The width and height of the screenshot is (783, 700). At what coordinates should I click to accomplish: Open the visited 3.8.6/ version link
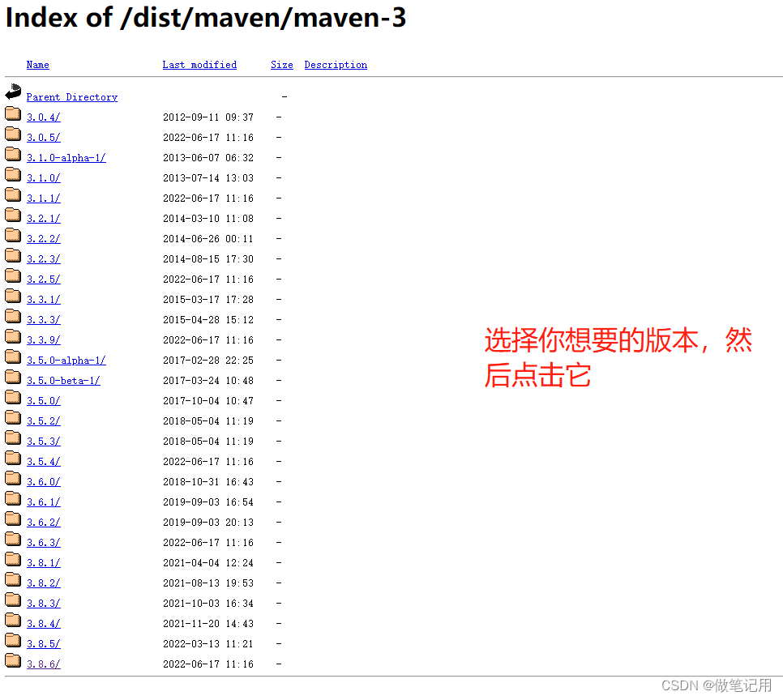[44, 664]
